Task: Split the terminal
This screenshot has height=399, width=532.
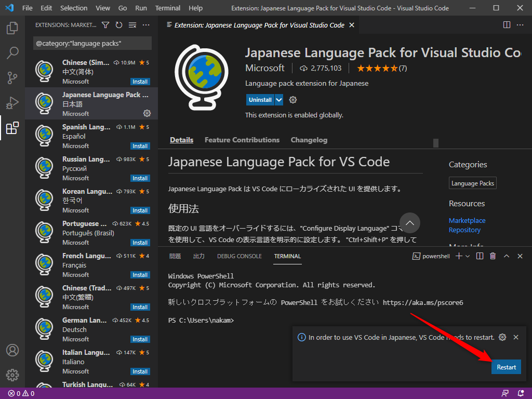Action: (480, 256)
